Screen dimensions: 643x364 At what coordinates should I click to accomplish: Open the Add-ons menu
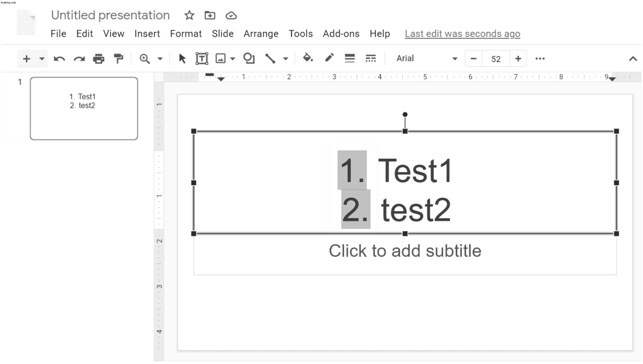coord(341,34)
